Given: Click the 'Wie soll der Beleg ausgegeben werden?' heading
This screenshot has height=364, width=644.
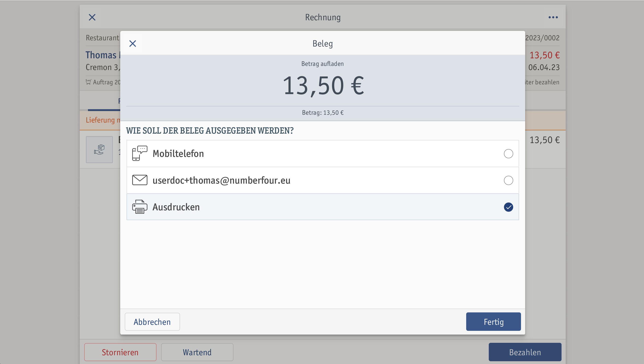Looking at the screenshot, I should coord(210,130).
